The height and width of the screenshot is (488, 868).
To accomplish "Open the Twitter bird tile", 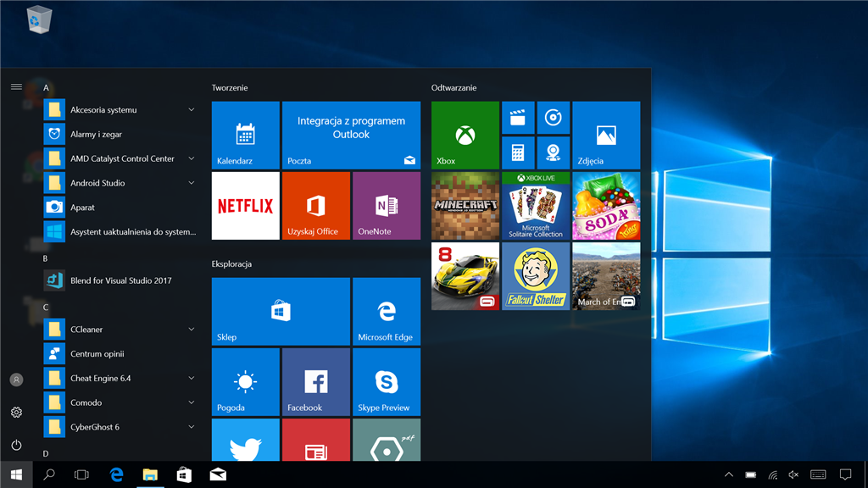I will tap(245, 440).
